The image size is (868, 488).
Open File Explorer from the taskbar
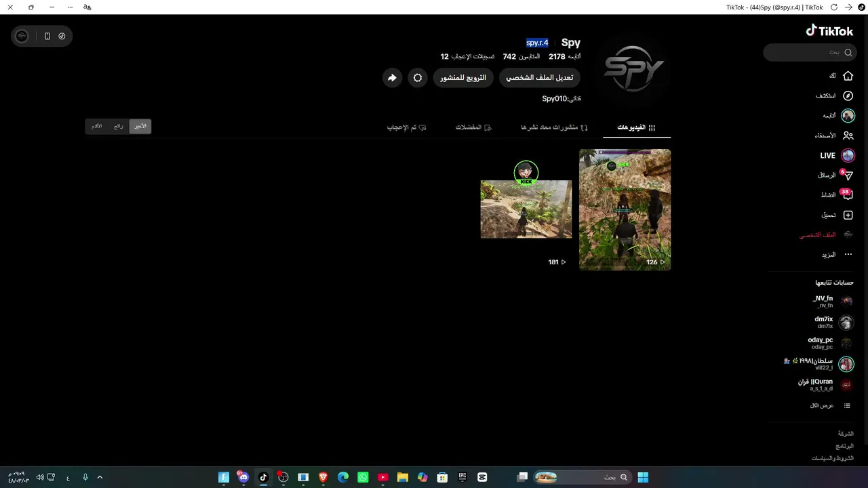point(403,477)
